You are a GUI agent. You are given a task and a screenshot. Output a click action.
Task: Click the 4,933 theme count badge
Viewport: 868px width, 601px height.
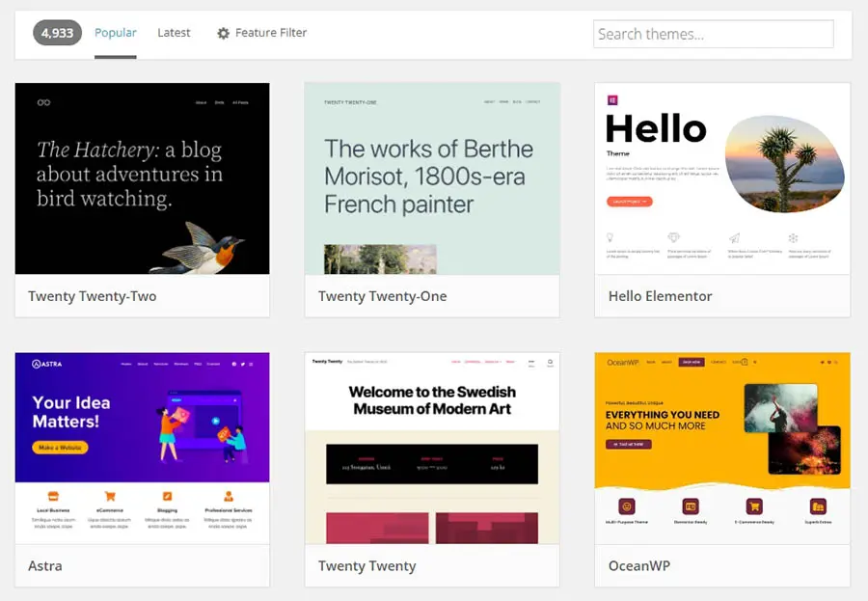56,32
